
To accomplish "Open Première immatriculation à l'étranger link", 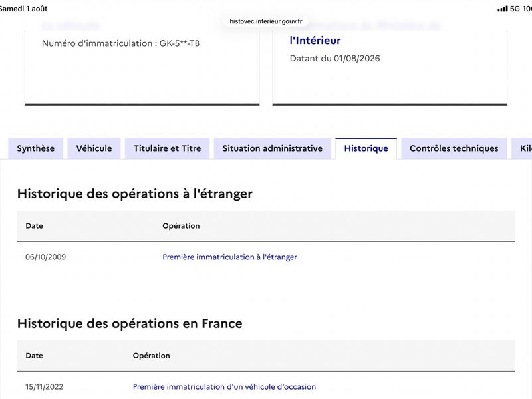I will (229, 257).
